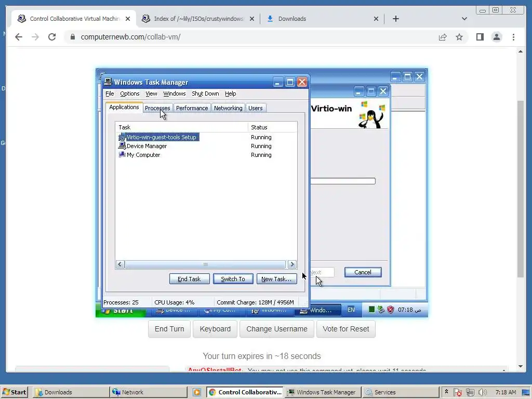Go back using the browser back arrow
The width and height of the screenshot is (532, 399).
(x=19, y=37)
